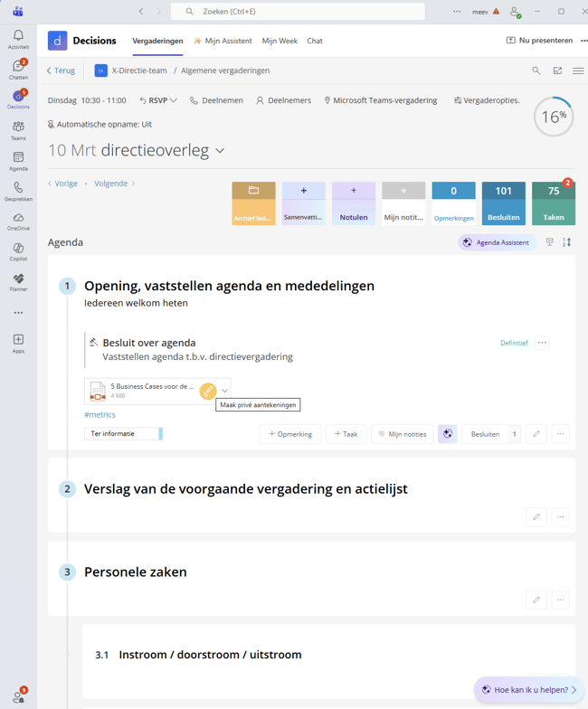
Task: Expand the RSVP dropdown
Action: pos(158,100)
